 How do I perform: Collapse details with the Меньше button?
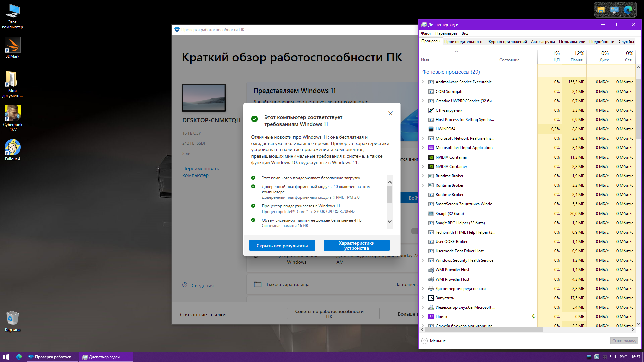click(x=434, y=341)
